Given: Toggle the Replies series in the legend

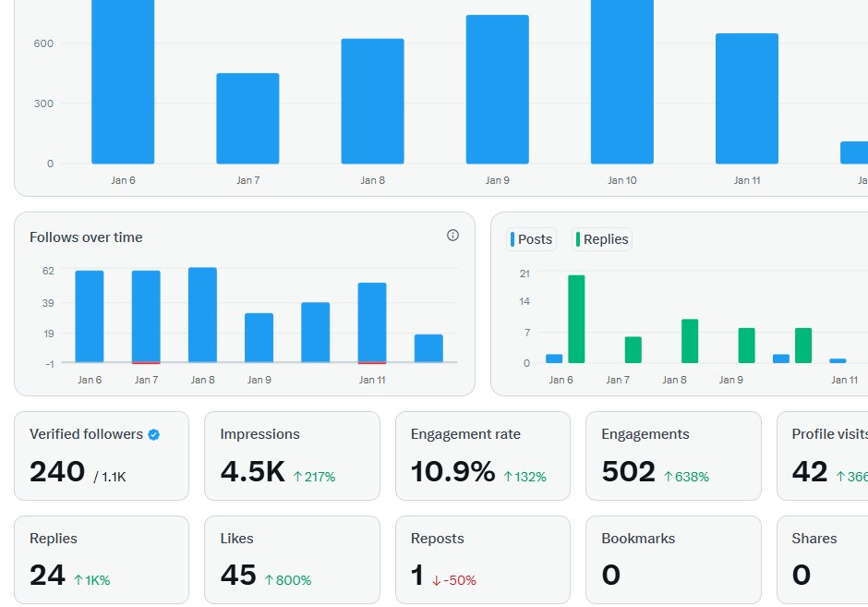Looking at the screenshot, I should (x=602, y=239).
